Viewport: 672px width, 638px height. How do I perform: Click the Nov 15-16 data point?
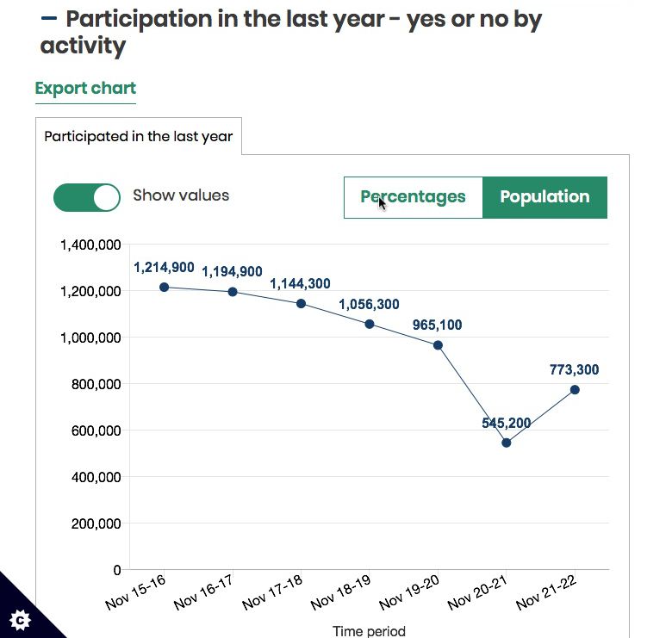(164, 287)
